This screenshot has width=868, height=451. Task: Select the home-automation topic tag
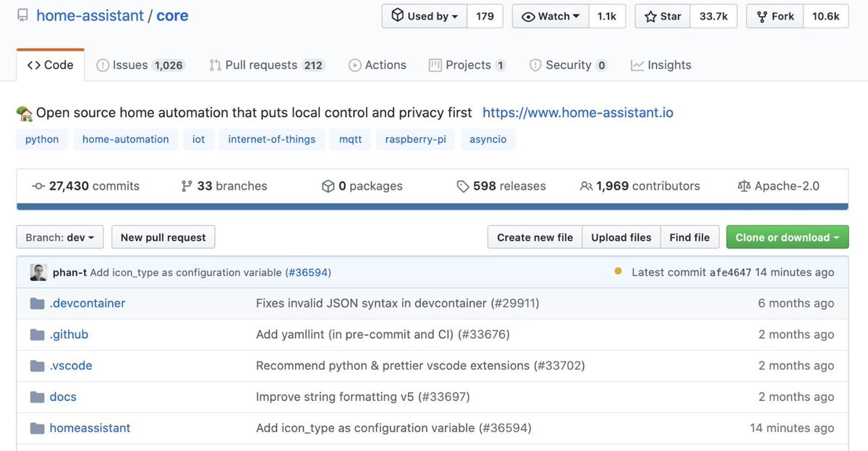126,139
